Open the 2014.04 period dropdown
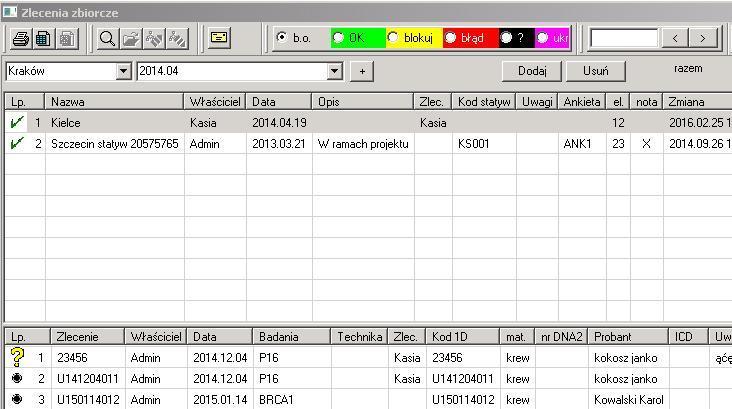Viewport: 732px width, 409px height. 334,71
